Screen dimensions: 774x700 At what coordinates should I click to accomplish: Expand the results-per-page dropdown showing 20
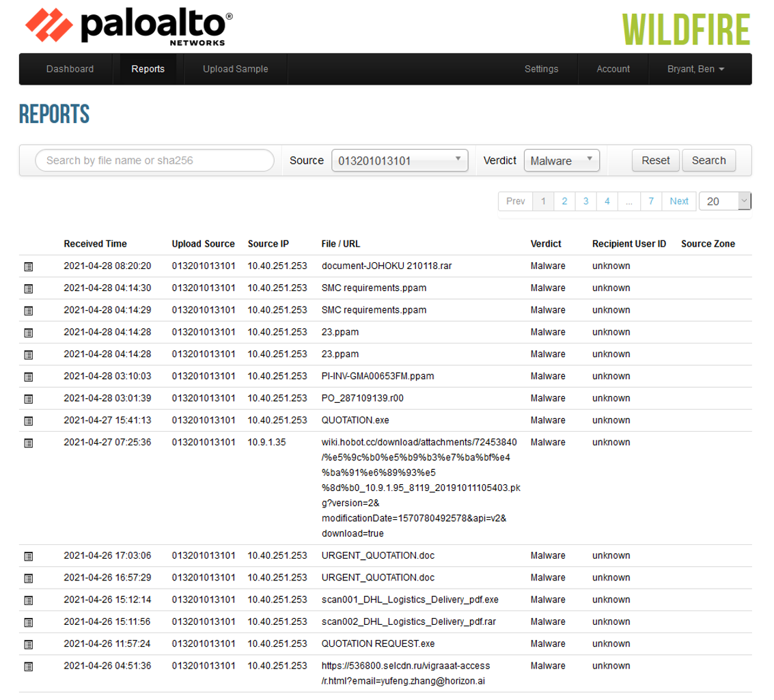(724, 201)
